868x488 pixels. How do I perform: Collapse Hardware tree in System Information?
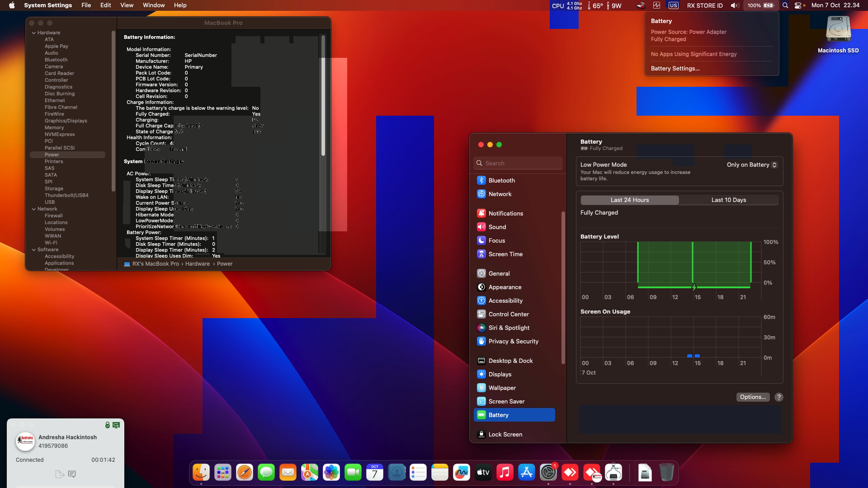coord(34,33)
